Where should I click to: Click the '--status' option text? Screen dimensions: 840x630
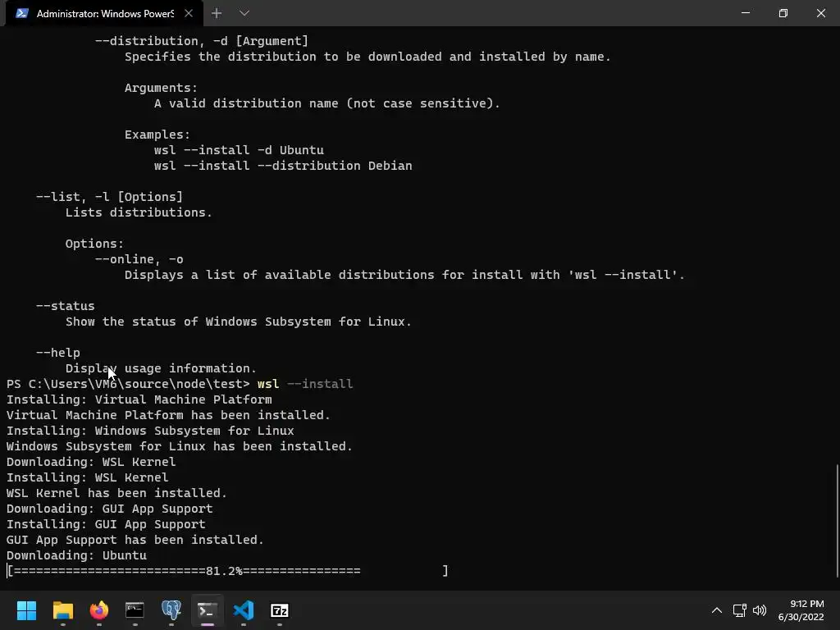click(x=66, y=306)
